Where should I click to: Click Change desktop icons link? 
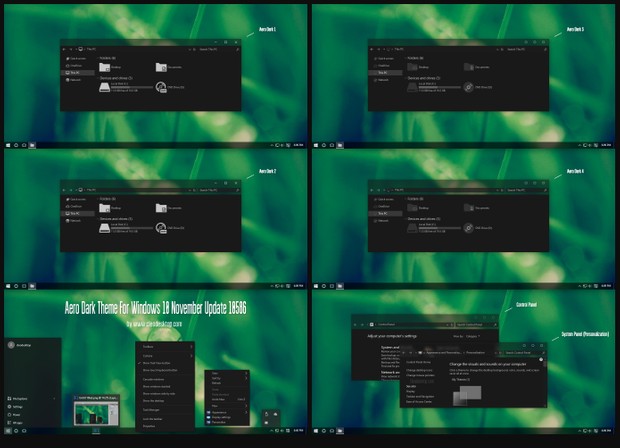tap(420, 370)
